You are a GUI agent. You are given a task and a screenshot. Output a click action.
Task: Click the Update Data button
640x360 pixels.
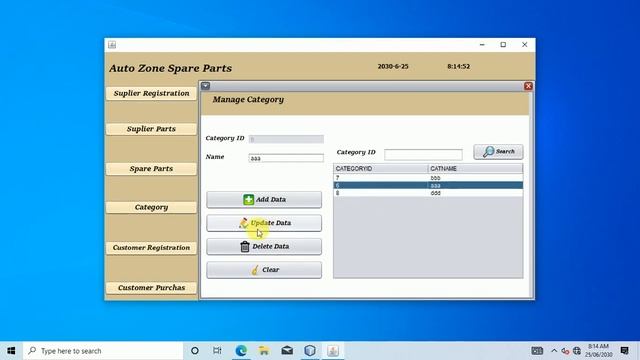pos(264,223)
